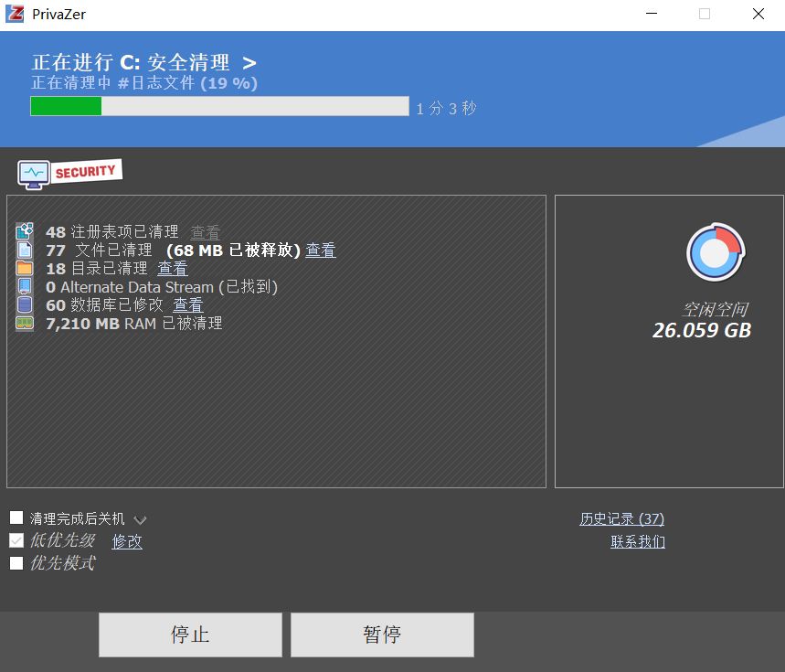Image resolution: width=785 pixels, height=672 pixels.
Task: Open the 联系我们 link
Action: tap(638, 541)
